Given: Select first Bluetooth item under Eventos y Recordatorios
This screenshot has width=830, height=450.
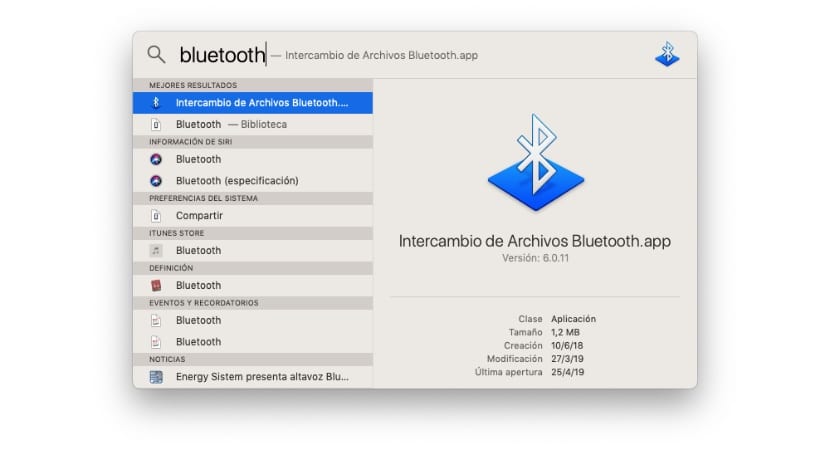Looking at the screenshot, I should coord(198,321).
